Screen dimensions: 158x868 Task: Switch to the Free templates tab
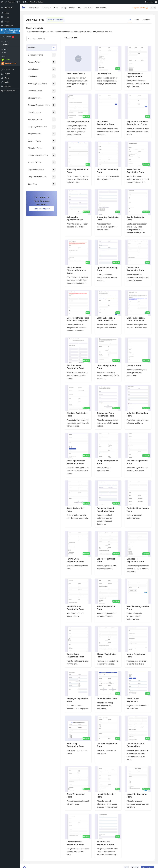137,20
